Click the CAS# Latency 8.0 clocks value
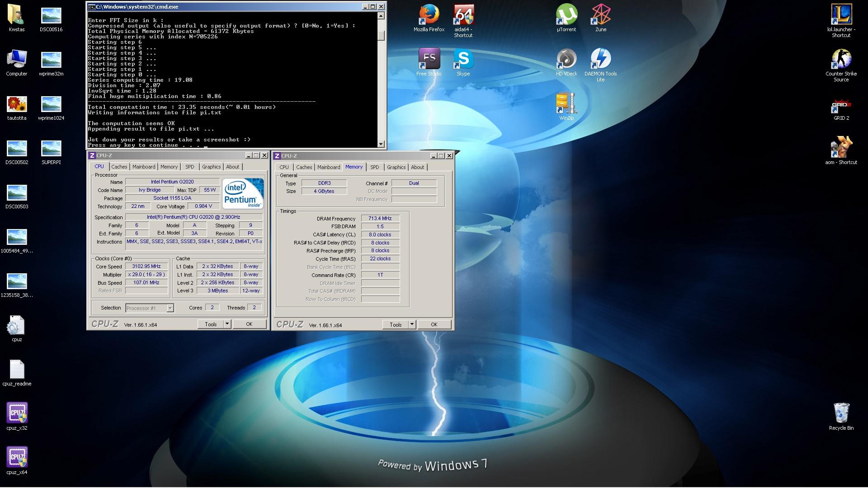 click(x=380, y=235)
